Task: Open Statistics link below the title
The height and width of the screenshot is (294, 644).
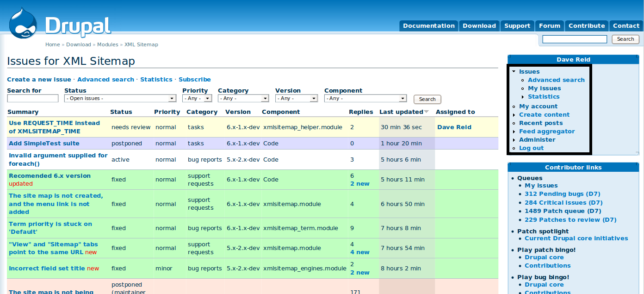Action: click(156, 80)
